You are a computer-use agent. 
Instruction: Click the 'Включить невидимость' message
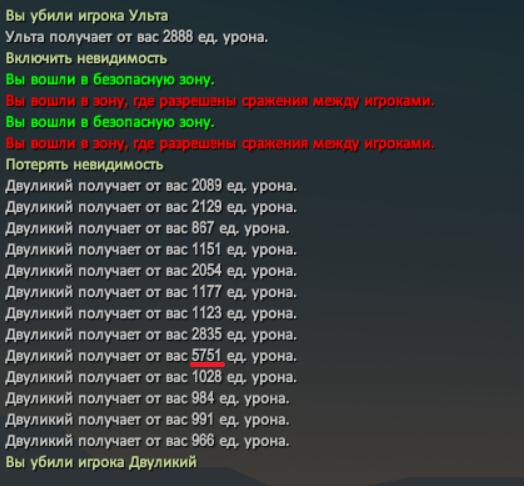86,58
